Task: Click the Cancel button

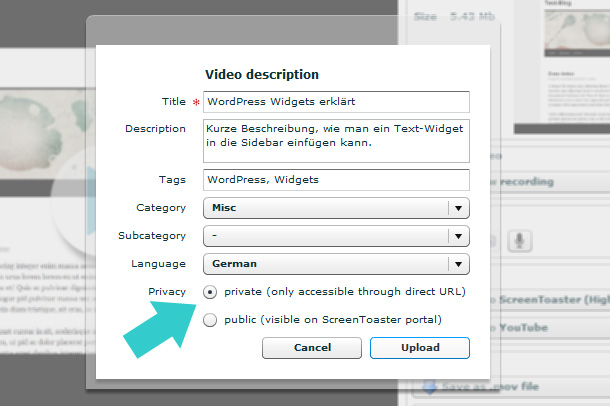Action: pos(312,348)
